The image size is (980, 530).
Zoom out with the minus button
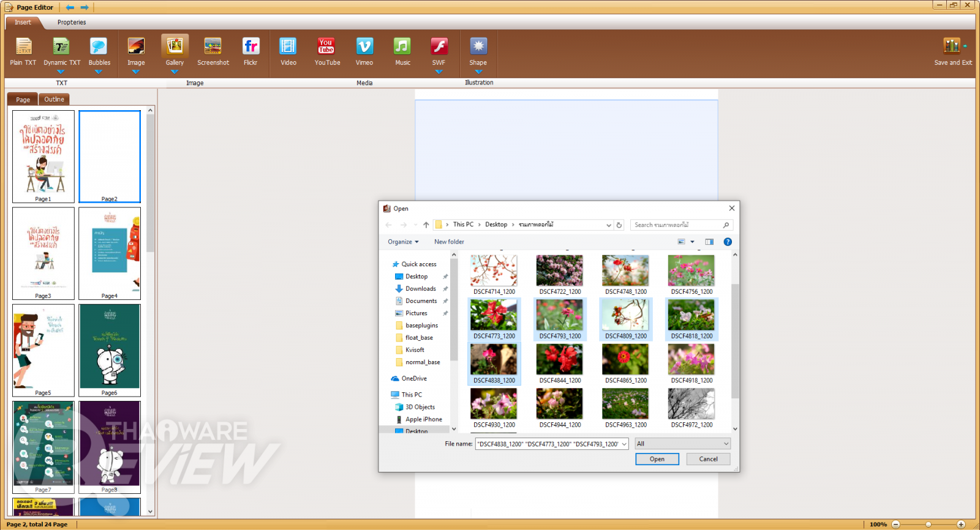pos(895,524)
